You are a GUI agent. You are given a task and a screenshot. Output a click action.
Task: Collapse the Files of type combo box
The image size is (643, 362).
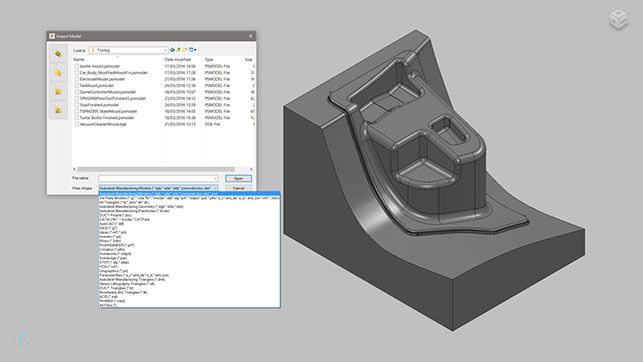point(215,188)
